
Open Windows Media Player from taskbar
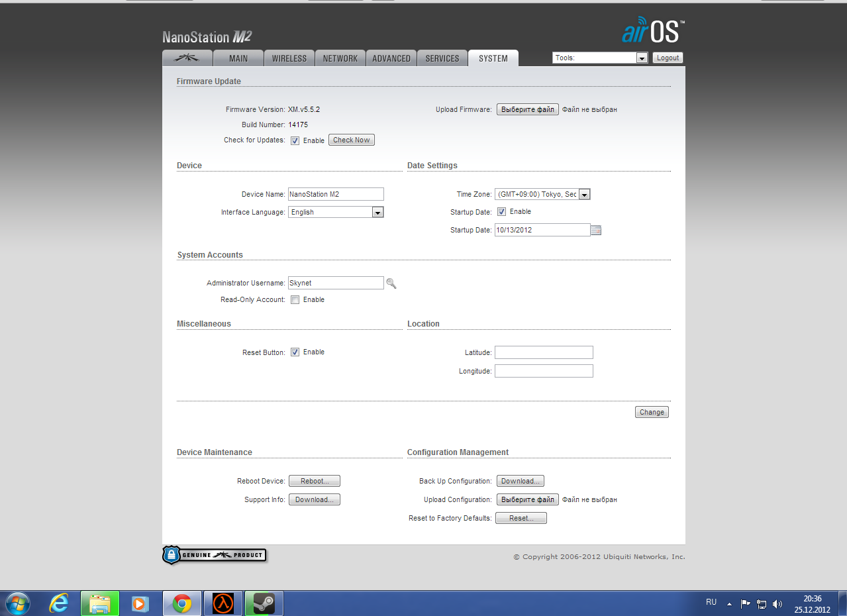(140, 603)
